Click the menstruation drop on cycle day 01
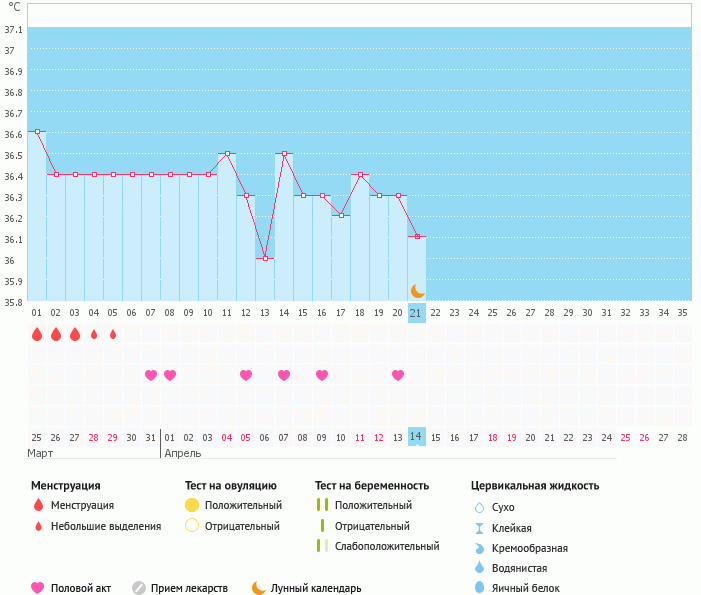The height and width of the screenshot is (595, 701). click(x=37, y=334)
